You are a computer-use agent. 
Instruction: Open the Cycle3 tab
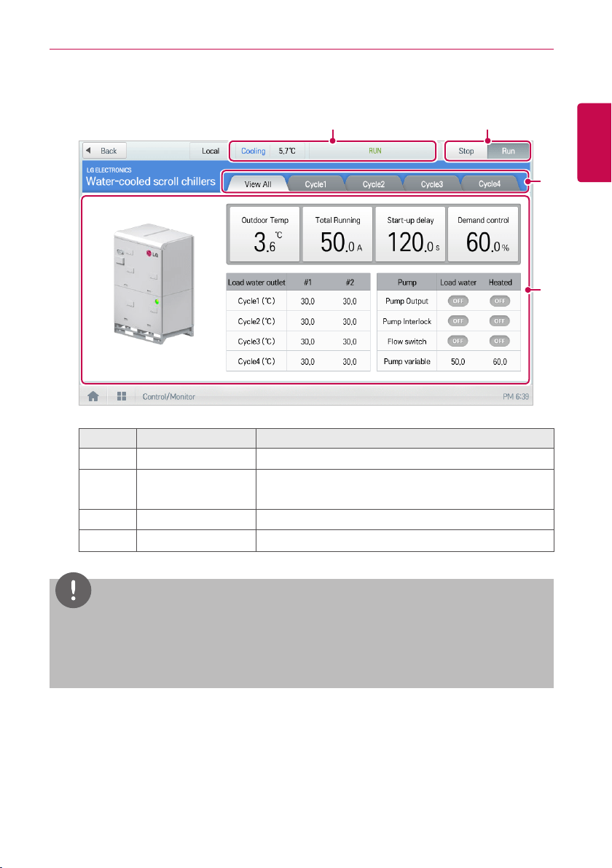click(432, 184)
